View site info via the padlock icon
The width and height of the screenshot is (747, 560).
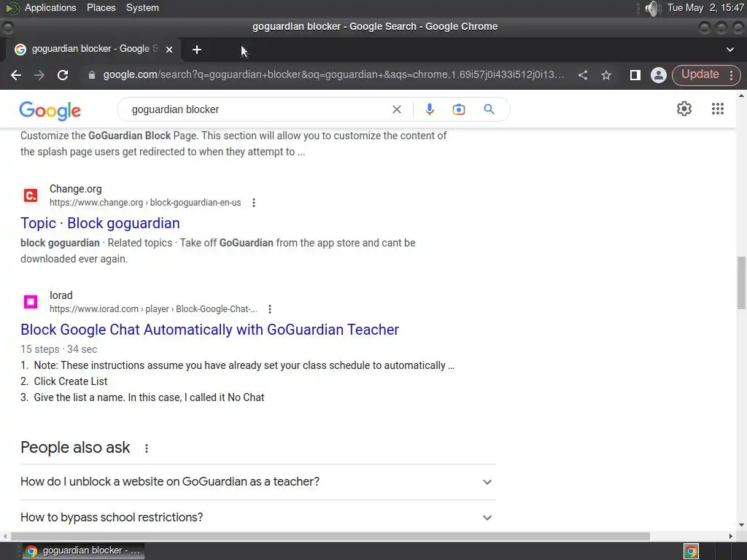click(x=91, y=75)
